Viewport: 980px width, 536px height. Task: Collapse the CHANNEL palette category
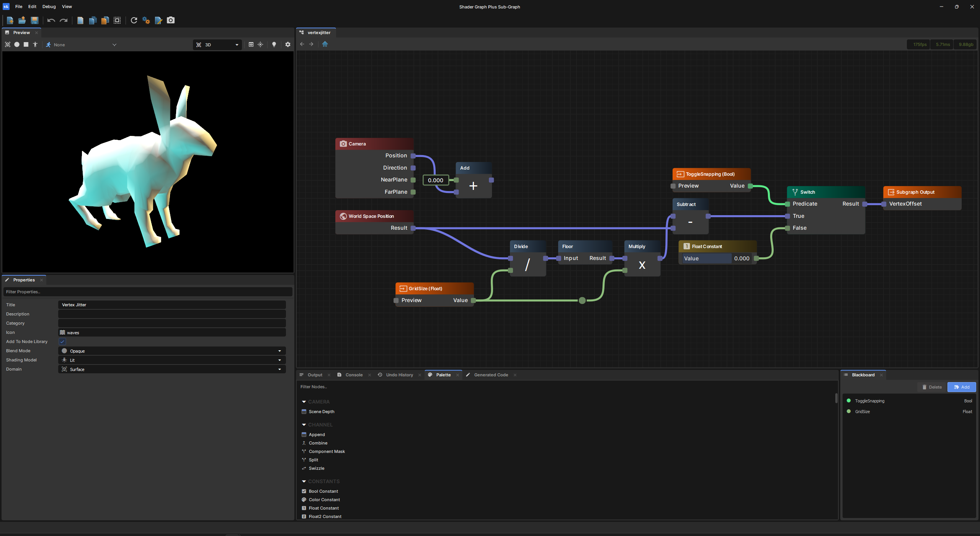(304, 425)
